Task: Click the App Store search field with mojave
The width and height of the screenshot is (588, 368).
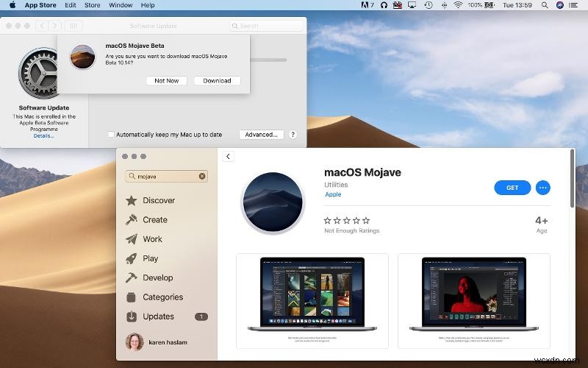Action: click(x=167, y=176)
